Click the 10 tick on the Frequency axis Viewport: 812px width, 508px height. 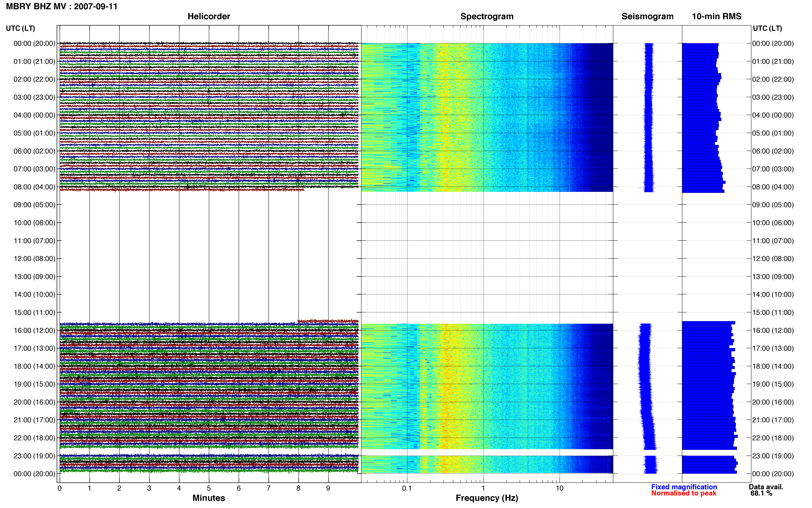coord(559,488)
